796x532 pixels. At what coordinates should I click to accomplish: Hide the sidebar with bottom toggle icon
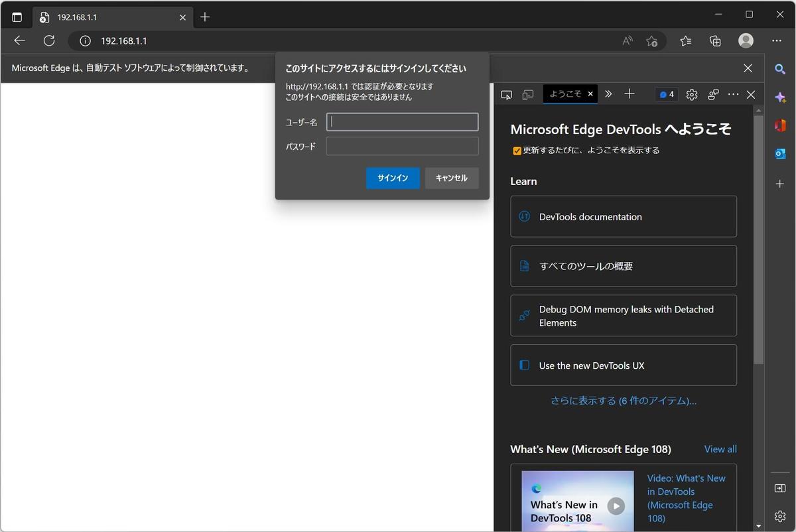click(x=780, y=488)
